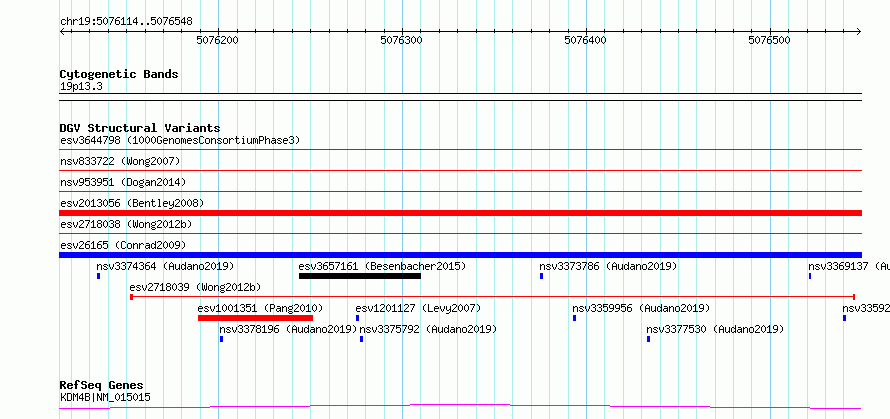This screenshot has width=890, height=419.
Task: Click the nsv3373786 (Audano2019) label
Action: pos(608,266)
